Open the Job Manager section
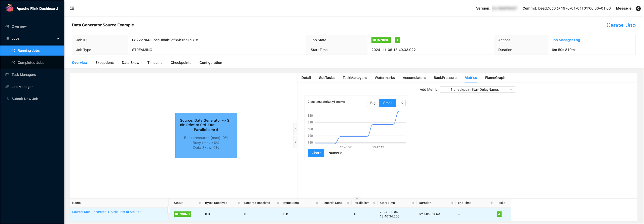Image resolution: width=644 pixels, height=224 pixels. [22, 87]
